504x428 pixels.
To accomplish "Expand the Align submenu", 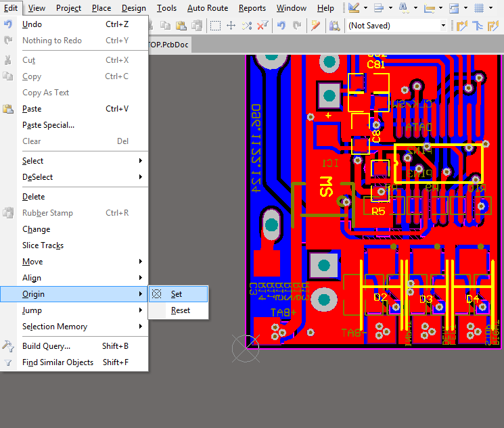I will pyautogui.click(x=74, y=278).
